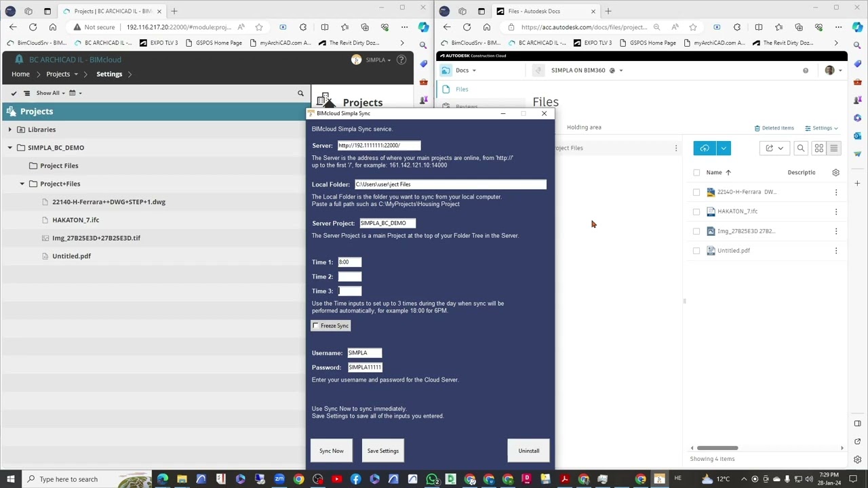Click the search magnifier in BIMcloud Projects panel

point(300,93)
